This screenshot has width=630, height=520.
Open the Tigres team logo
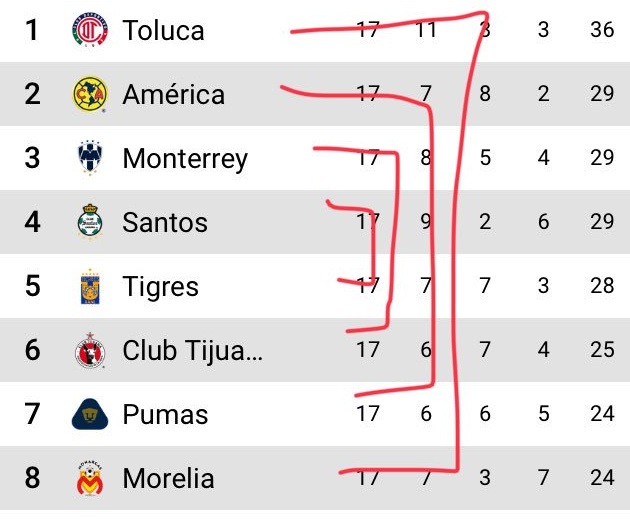pos(89,287)
